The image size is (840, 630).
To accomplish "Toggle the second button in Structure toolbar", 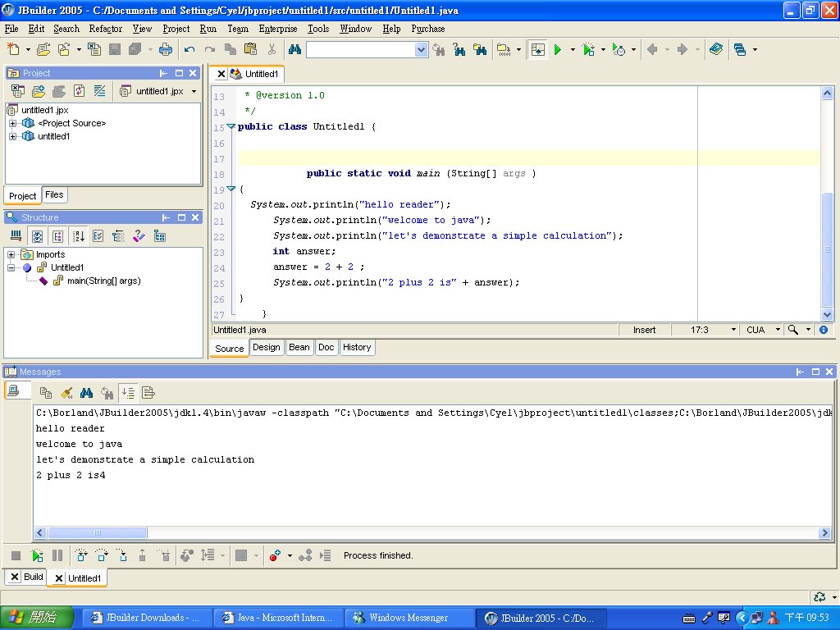I will [x=37, y=236].
